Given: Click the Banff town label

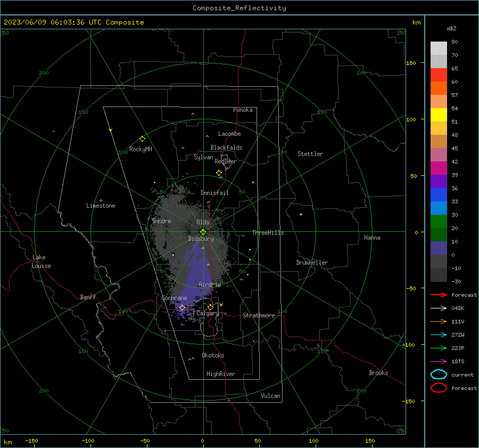Looking at the screenshot, I should point(88,297).
